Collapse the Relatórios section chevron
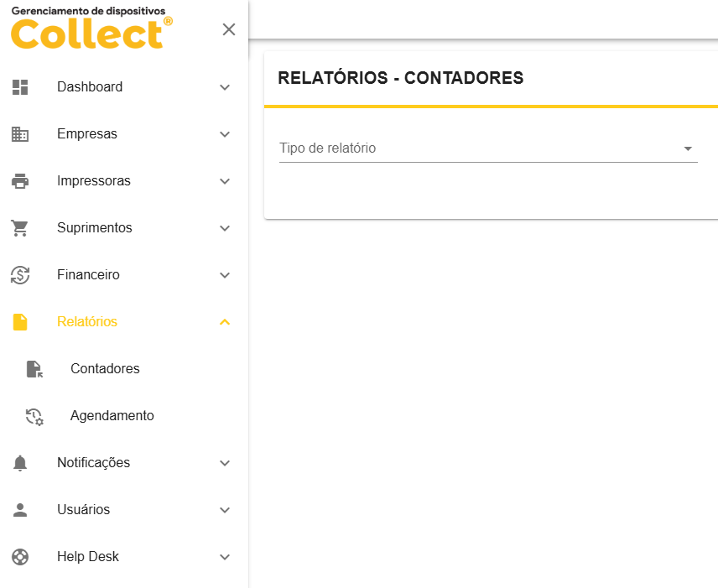This screenshot has height=588, width=718. coord(225,322)
